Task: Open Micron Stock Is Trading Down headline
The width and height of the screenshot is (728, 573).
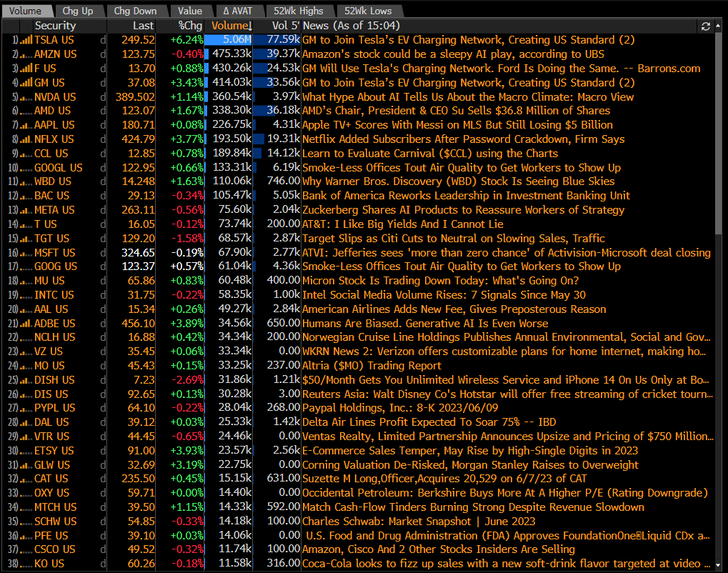Action: click(x=441, y=281)
